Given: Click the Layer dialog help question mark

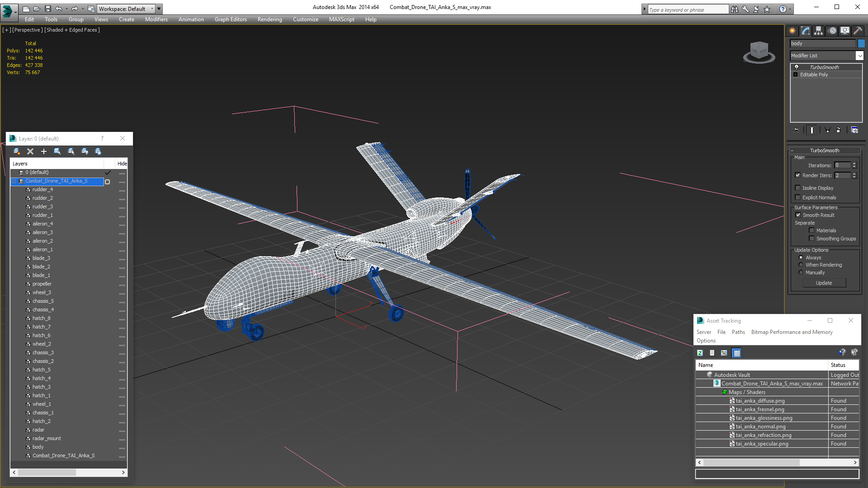Looking at the screenshot, I should point(102,139).
